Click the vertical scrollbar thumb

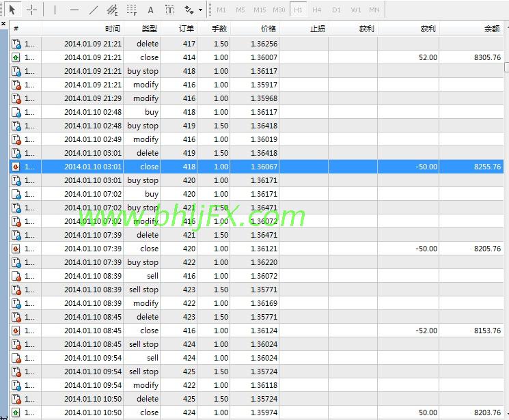tap(506, 67)
